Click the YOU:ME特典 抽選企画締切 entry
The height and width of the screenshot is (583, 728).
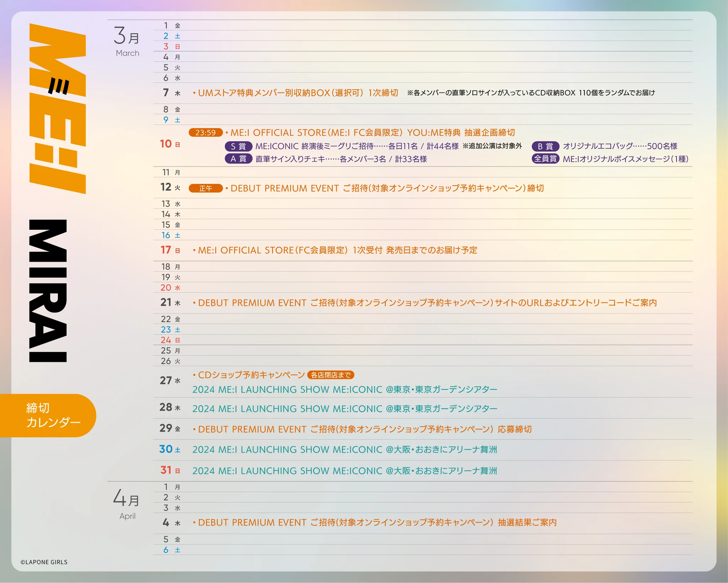[x=370, y=133]
